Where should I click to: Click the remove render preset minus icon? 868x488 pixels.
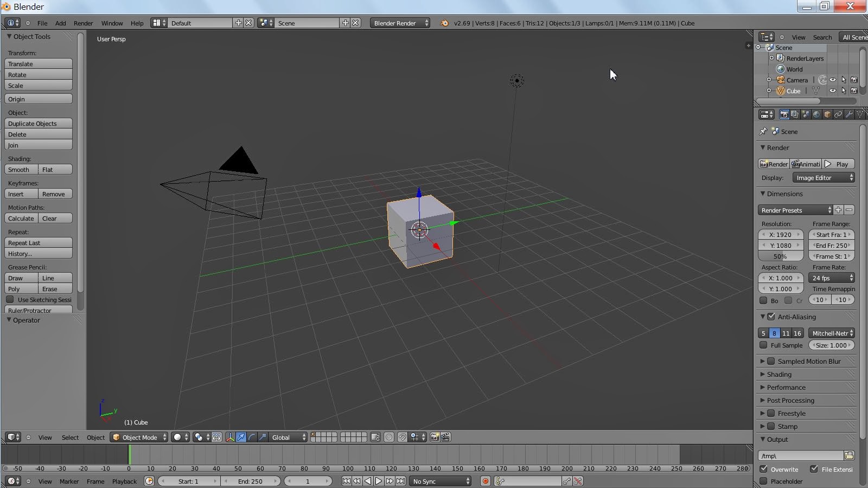[849, 210]
